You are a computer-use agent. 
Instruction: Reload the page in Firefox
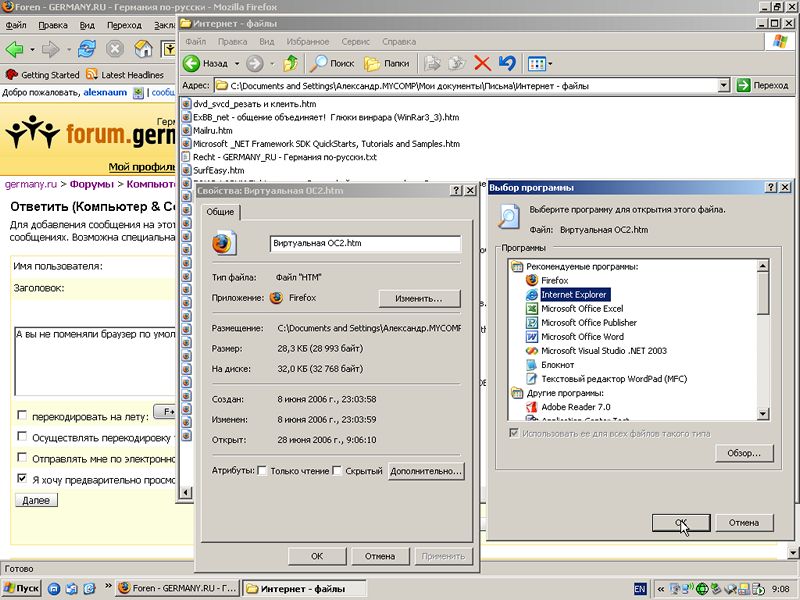coord(87,49)
